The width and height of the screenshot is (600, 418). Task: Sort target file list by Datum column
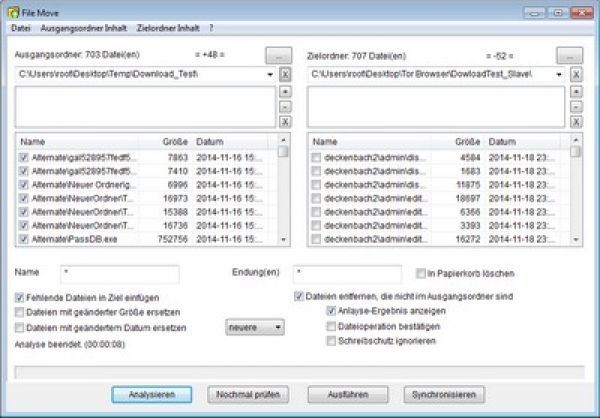[x=522, y=142]
